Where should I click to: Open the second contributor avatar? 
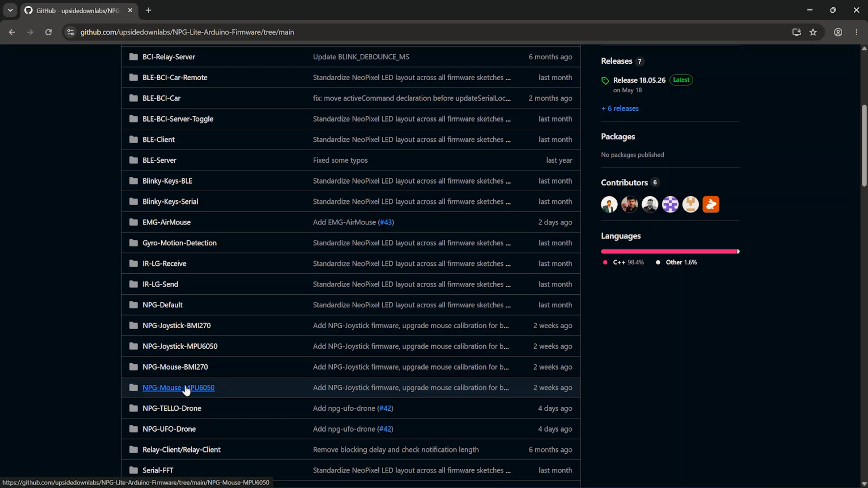629,204
